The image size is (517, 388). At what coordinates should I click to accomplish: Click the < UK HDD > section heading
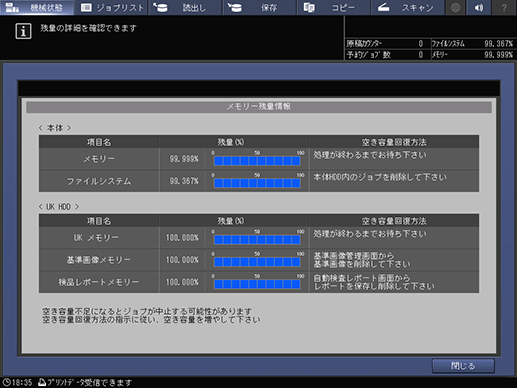(x=59, y=207)
